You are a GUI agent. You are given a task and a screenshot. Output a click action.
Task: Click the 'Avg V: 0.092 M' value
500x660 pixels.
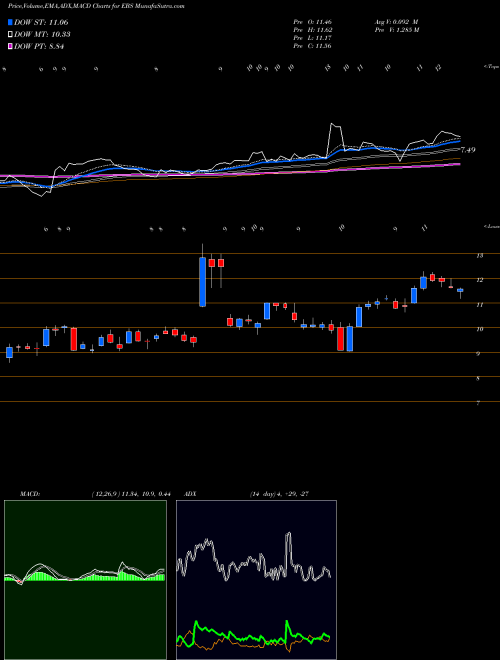pos(396,22)
